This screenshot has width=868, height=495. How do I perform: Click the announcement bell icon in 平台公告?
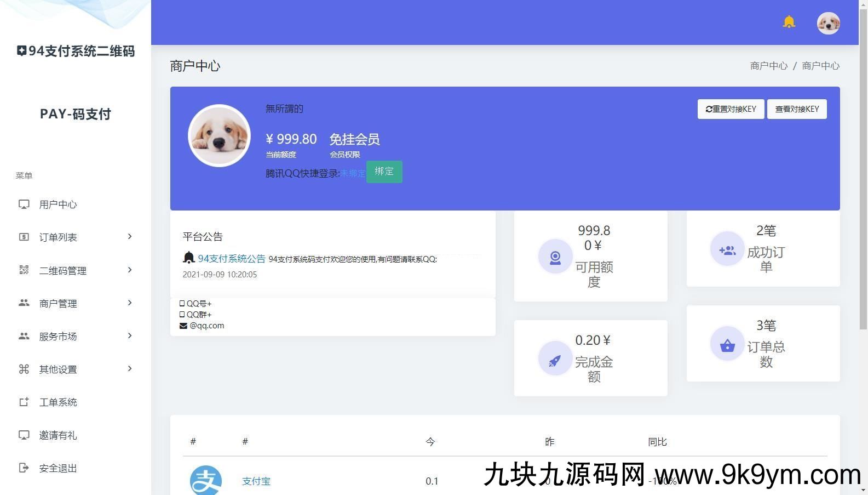[x=189, y=258]
